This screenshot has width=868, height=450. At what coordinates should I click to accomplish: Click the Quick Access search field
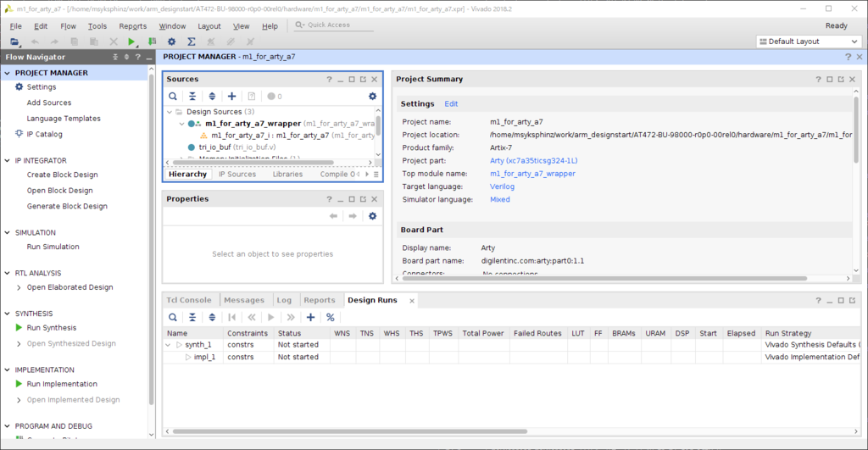334,25
